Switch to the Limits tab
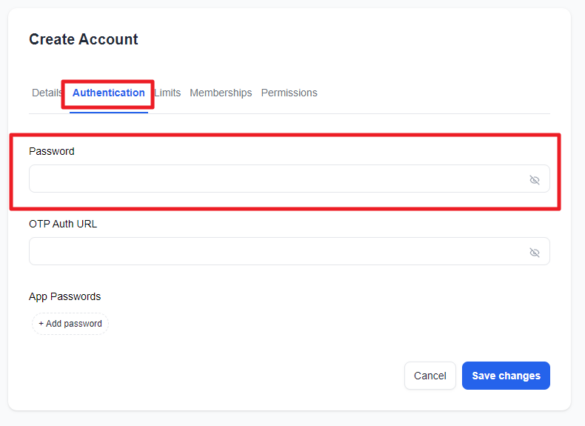The width and height of the screenshot is (585, 426). 168,93
